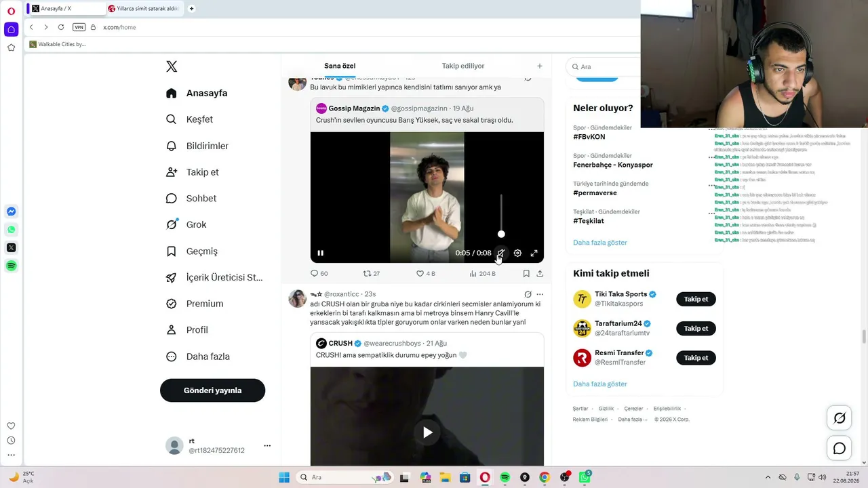Reply to the post with 60 comments

pyautogui.click(x=319, y=274)
